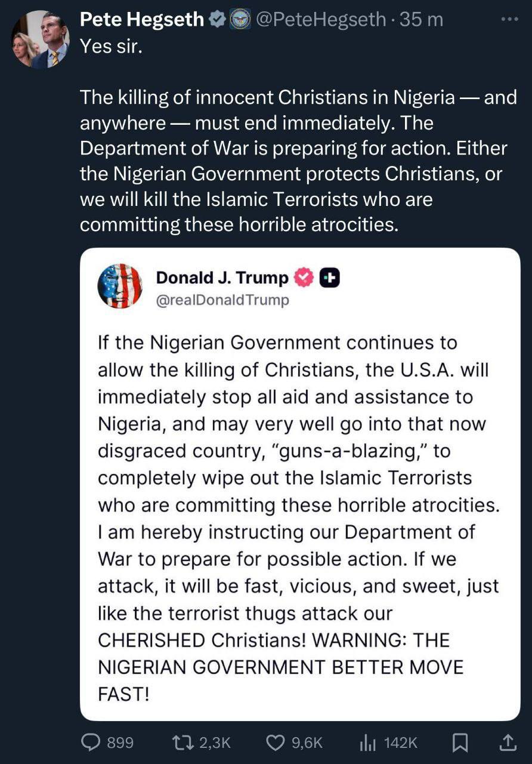Open the reply speech bubble icon

click(90, 742)
